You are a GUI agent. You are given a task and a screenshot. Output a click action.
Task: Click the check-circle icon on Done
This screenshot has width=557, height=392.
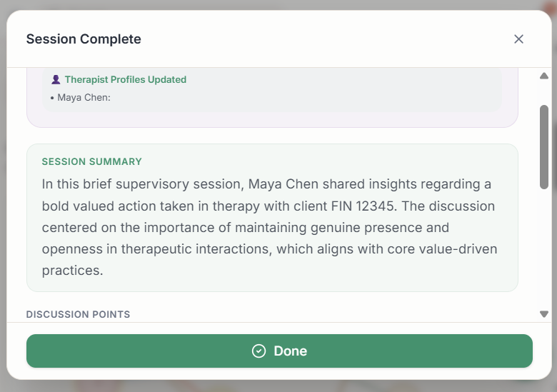[x=259, y=351]
